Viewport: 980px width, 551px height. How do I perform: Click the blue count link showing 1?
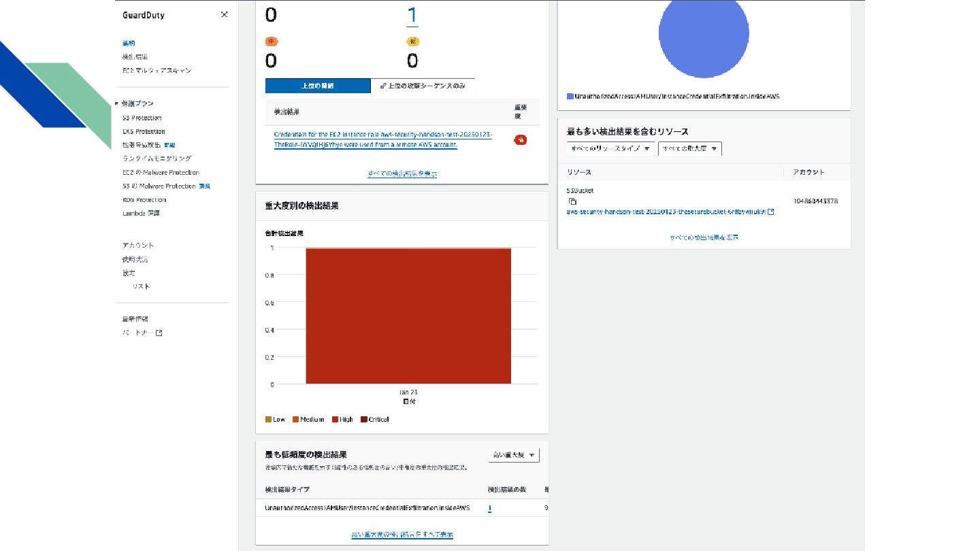412,15
